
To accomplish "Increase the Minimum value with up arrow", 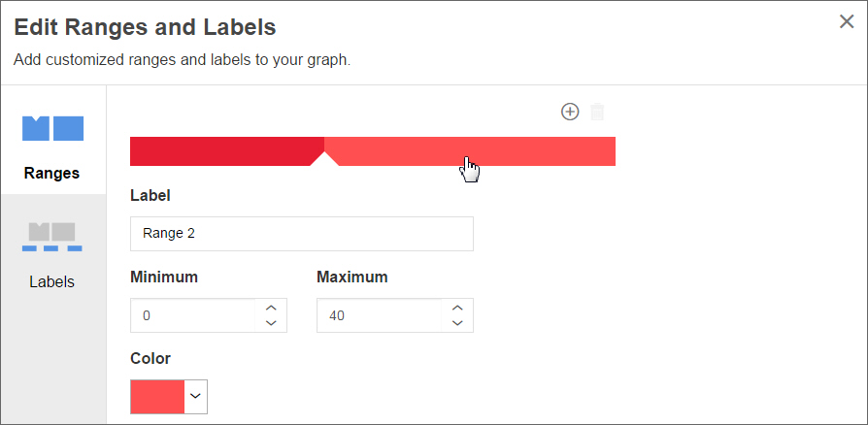I will click(x=271, y=309).
